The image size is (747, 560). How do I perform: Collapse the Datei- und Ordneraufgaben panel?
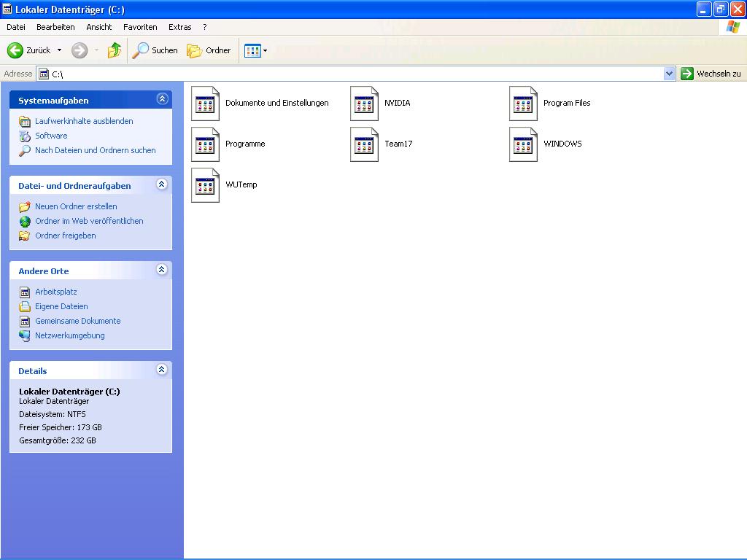[162, 184]
